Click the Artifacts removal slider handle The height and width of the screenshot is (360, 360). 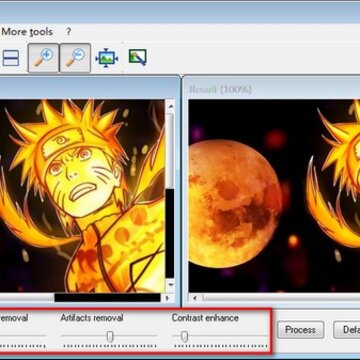click(110, 336)
